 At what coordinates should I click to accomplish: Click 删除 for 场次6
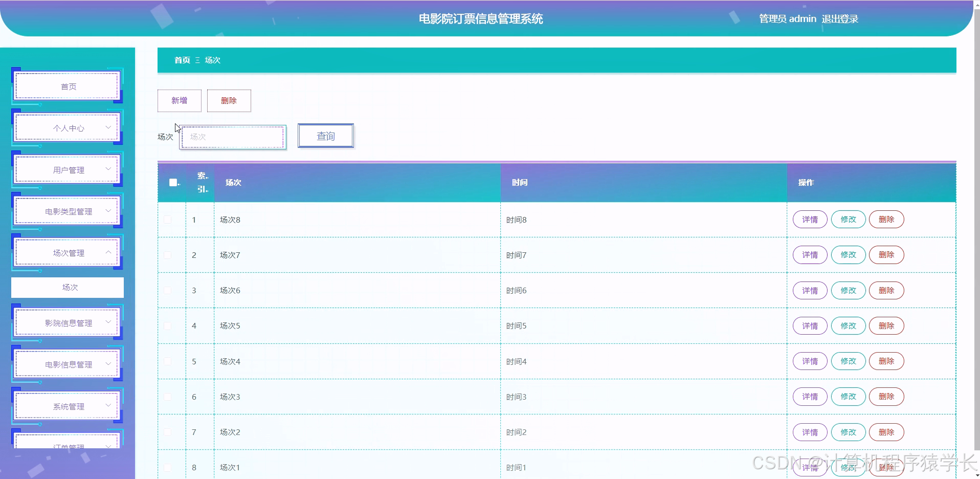887,291
